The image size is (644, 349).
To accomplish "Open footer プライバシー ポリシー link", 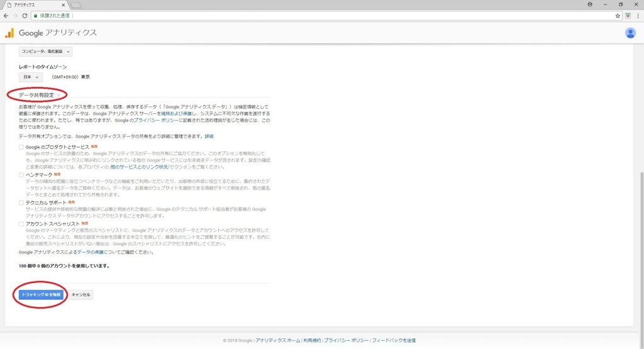I will click(347, 340).
